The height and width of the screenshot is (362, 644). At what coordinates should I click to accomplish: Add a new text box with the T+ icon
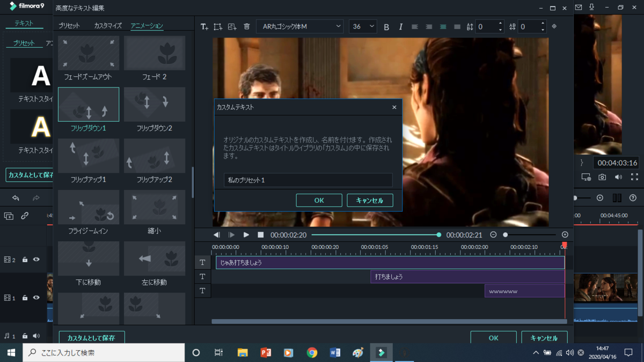[x=204, y=27]
